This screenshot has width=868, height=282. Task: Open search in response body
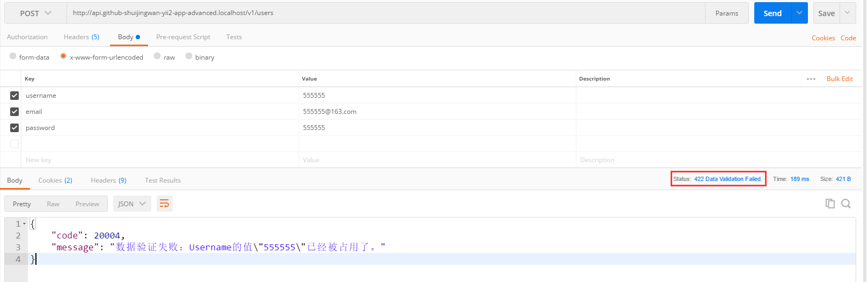[846, 204]
